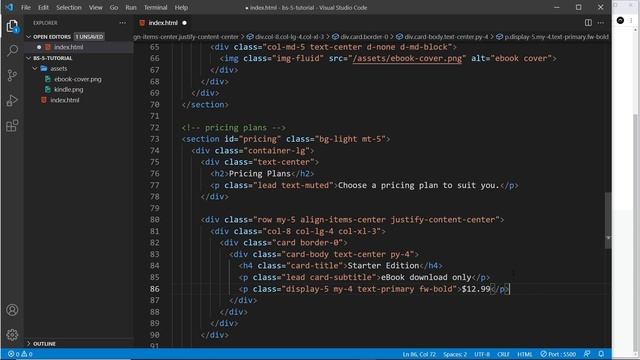Click the profile icon in the right window
640x360 pixels.
(620, 20)
